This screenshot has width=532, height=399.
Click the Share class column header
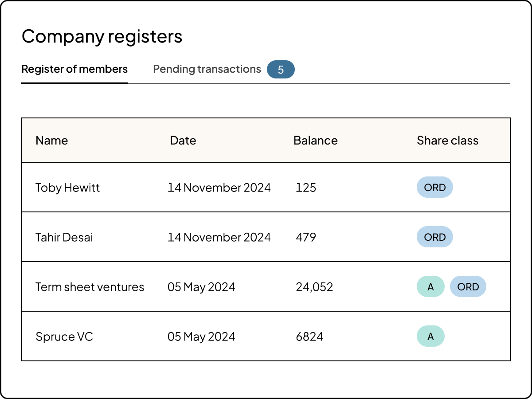(x=447, y=141)
